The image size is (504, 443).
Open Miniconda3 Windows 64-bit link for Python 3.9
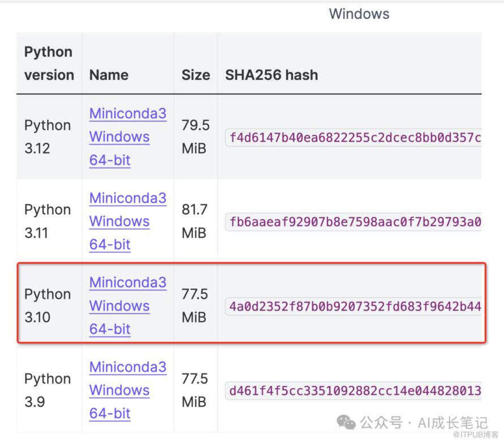click(127, 390)
